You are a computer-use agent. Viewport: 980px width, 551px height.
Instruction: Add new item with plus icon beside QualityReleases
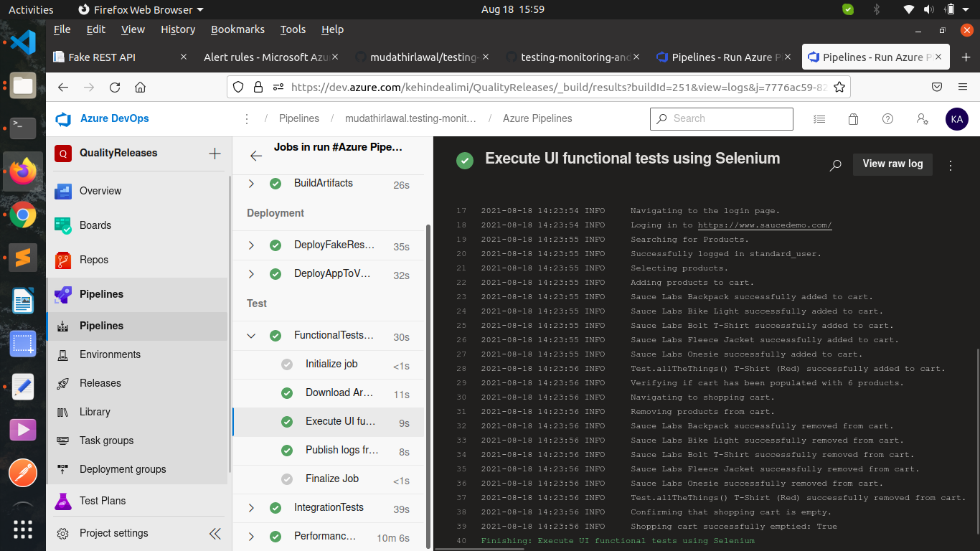[x=214, y=153]
